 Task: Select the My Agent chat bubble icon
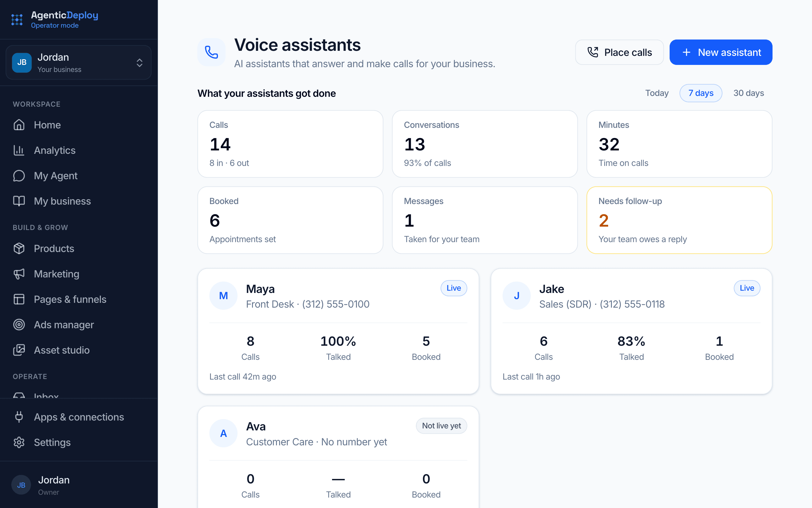tap(19, 176)
